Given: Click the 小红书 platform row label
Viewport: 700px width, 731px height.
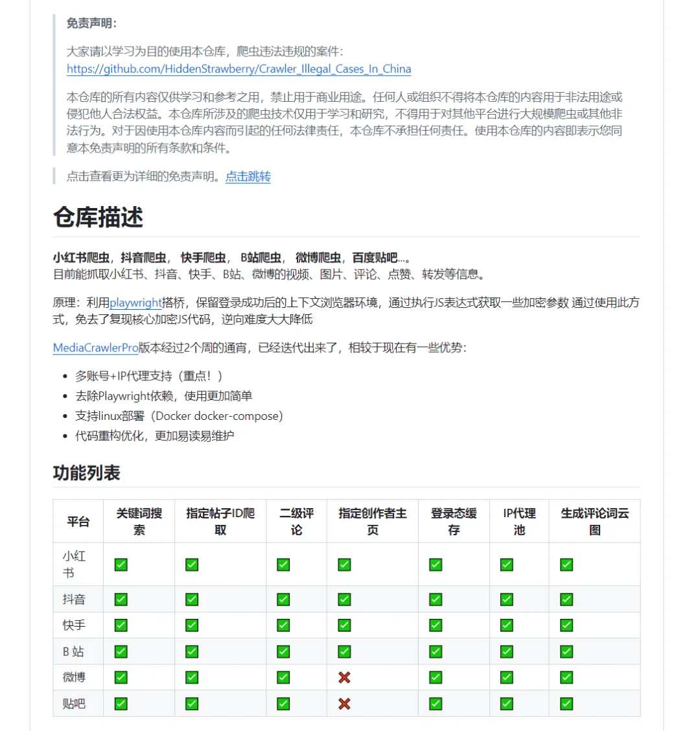Looking at the screenshot, I should tap(74, 564).
